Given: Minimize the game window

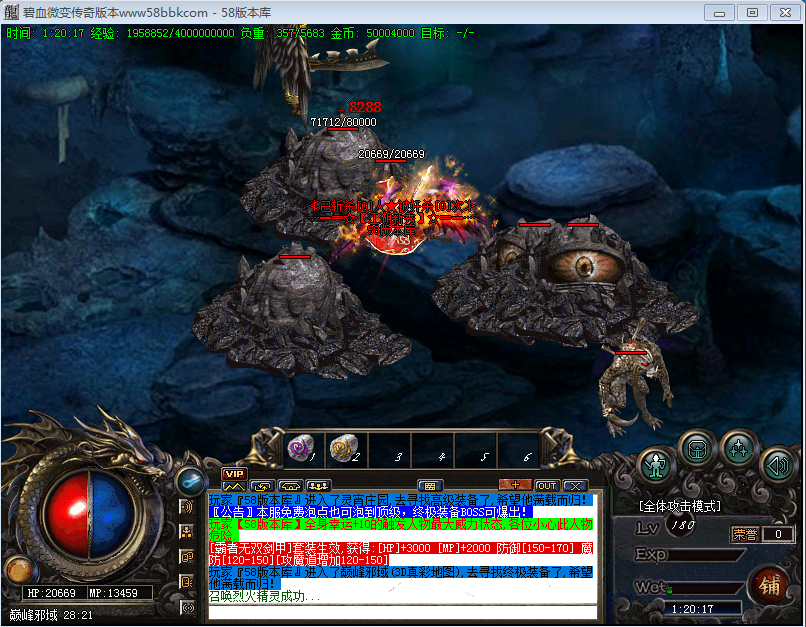Looking at the screenshot, I should coord(719,12).
